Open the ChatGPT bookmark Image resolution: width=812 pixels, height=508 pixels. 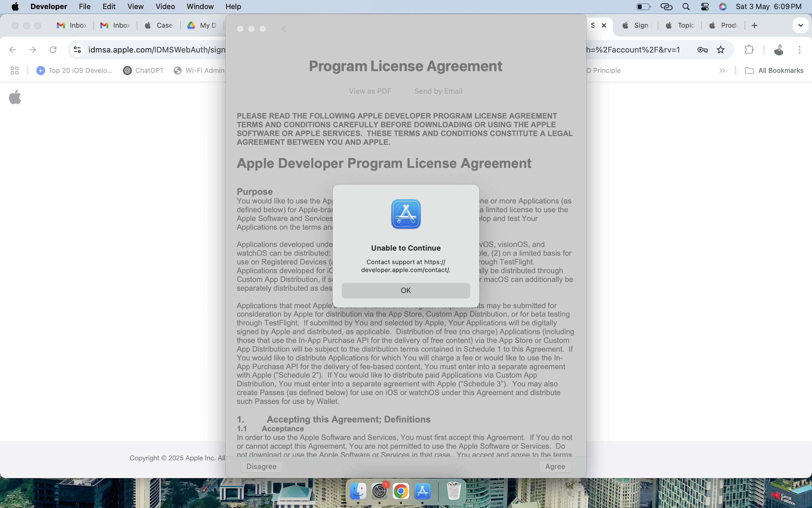tap(144, 70)
